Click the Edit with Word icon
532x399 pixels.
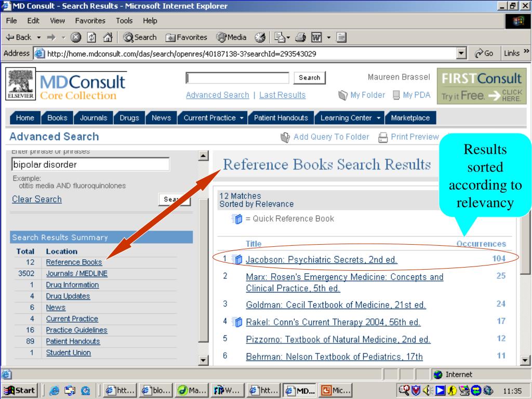[x=316, y=37]
